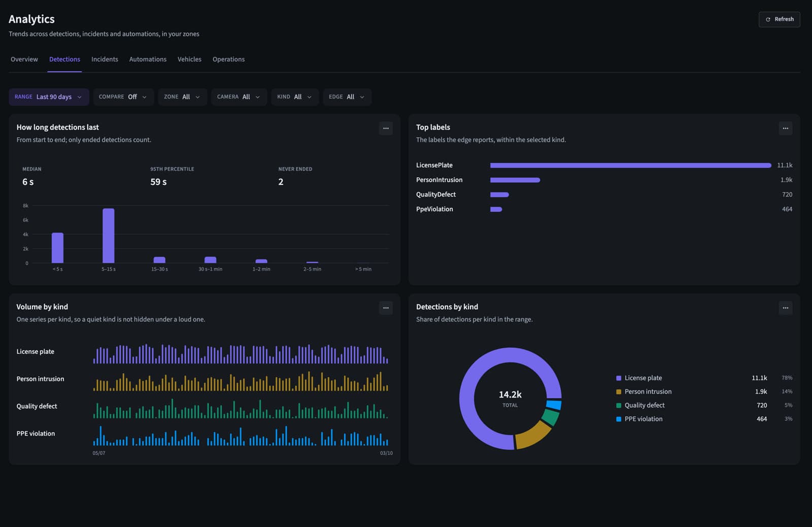Click the 14.2k total in the donut
The width and height of the screenshot is (812, 527).
tap(510, 394)
